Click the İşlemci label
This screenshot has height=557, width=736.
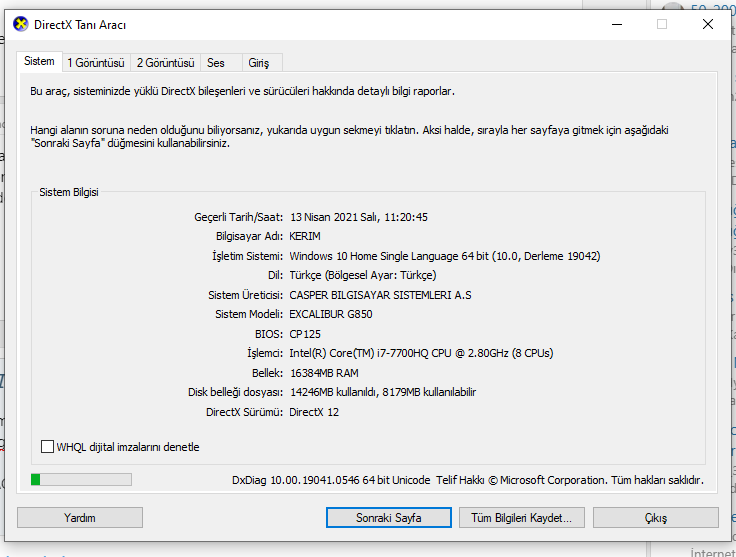[265, 353]
